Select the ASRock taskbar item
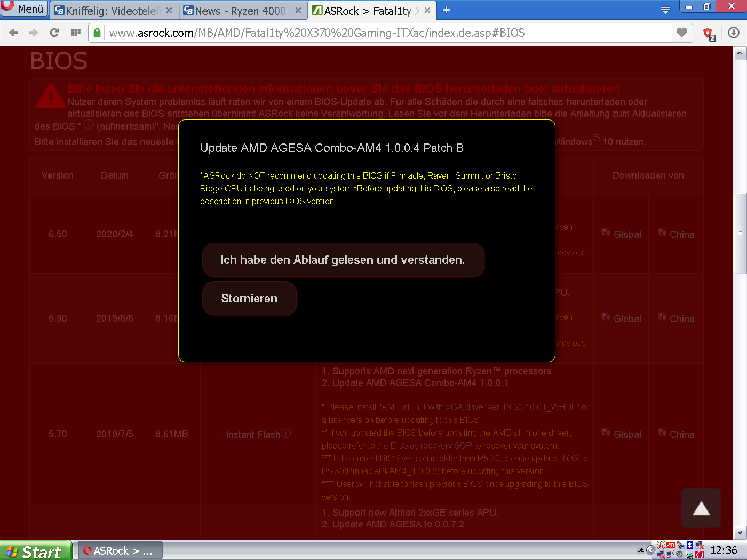Image resolution: width=747 pixels, height=560 pixels. pos(120,551)
